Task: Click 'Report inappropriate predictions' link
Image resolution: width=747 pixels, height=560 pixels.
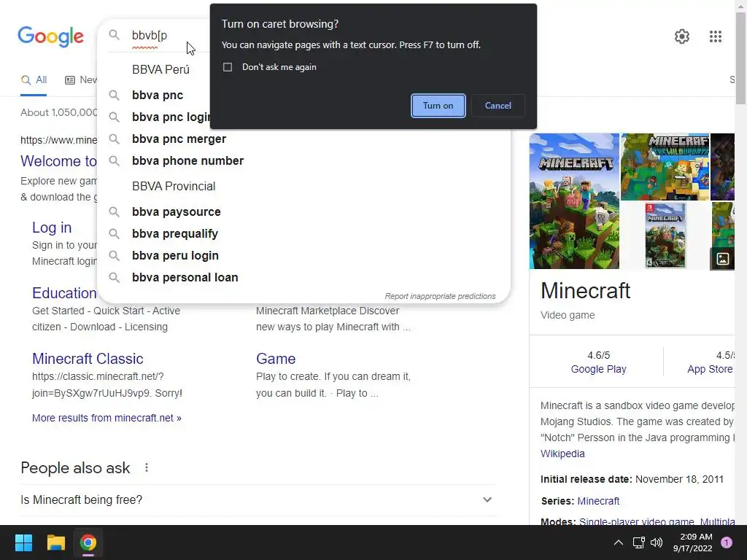Action: pos(440,296)
